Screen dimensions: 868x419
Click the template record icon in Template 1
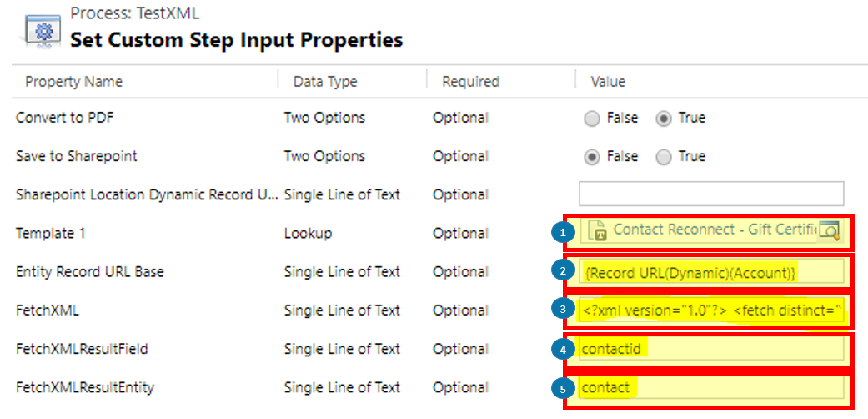pyautogui.click(x=597, y=230)
